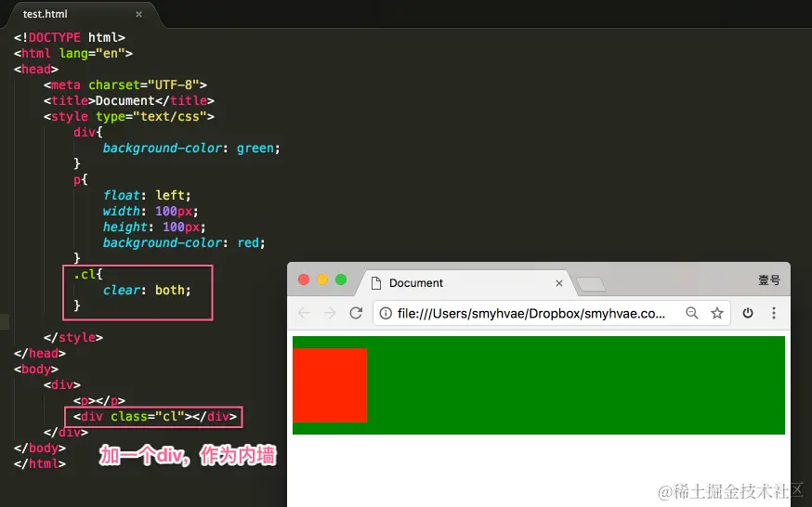The height and width of the screenshot is (507, 812).
Task: Click the '<meta charset="UTF-8">' line
Action: [125, 84]
